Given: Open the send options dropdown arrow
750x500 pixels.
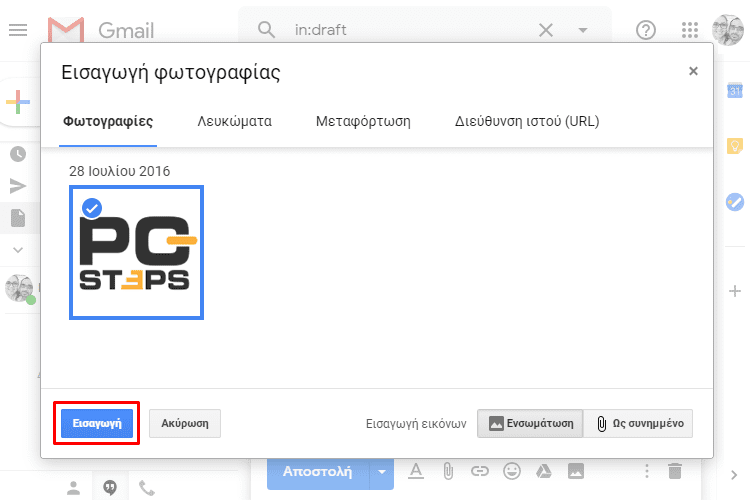Looking at the screenshot, I should [x=382, y=473].
